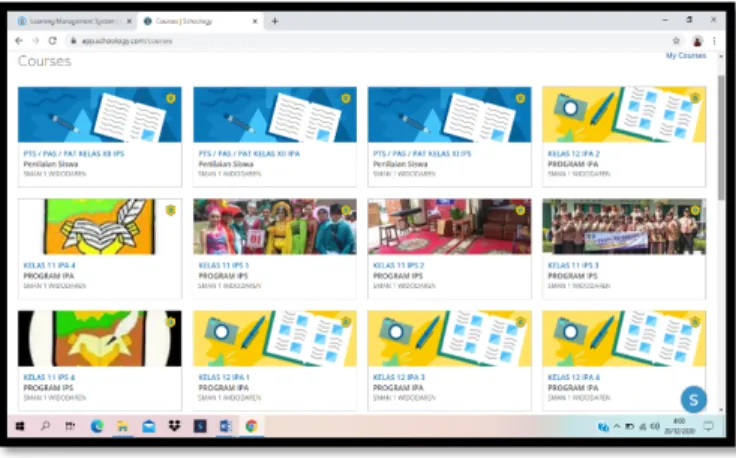
Task: Click the Chrome icon on the taskbar
Action: [x=251, y=426]
